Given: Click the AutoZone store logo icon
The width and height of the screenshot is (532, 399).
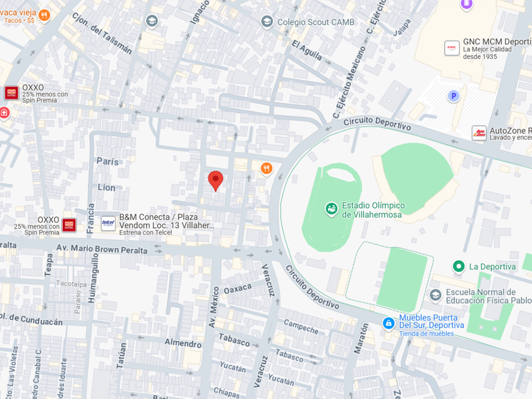Looking at the screenshot, I should 479,133.
